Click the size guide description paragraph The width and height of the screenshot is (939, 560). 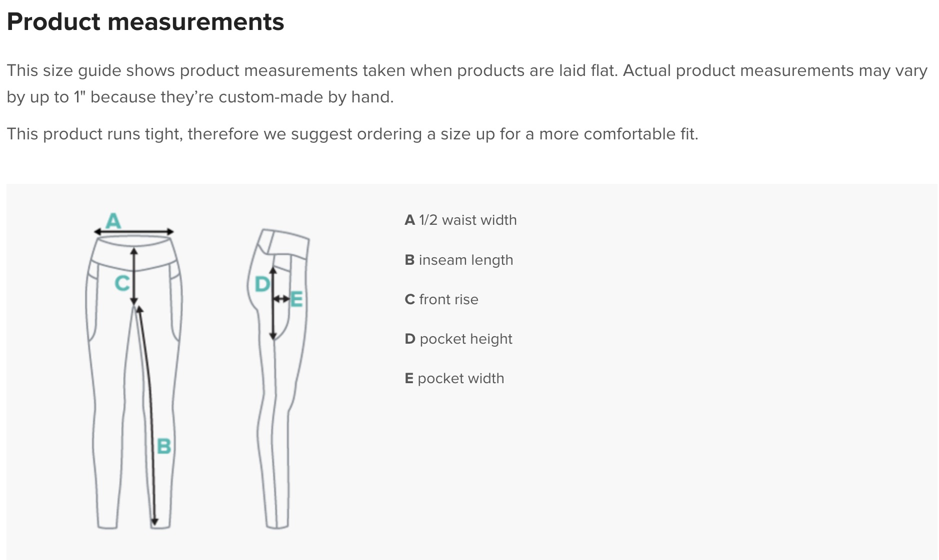coord(467,83)
